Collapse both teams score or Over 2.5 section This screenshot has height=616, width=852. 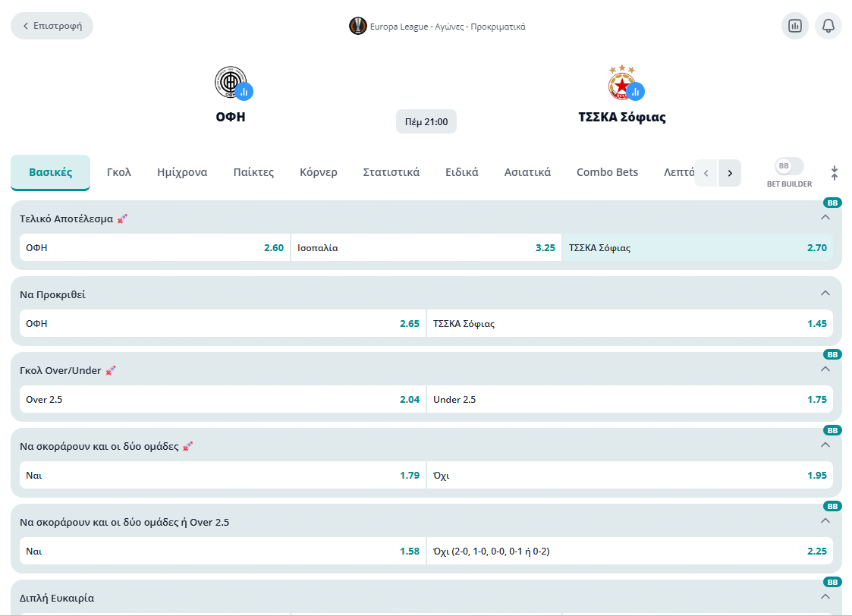pyautogui.click(x=825, y=520)
